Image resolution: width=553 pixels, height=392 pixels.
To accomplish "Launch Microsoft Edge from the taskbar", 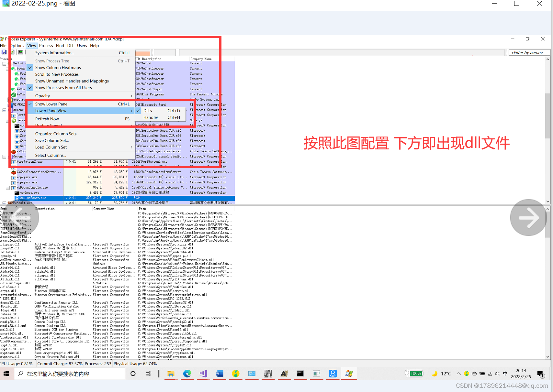I will click(x=187, y=374).
